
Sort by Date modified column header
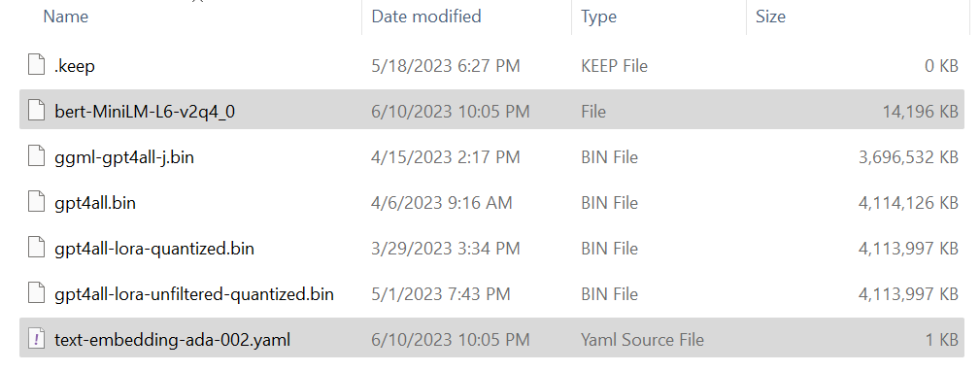pyautogui.click(x=426, y=17)
